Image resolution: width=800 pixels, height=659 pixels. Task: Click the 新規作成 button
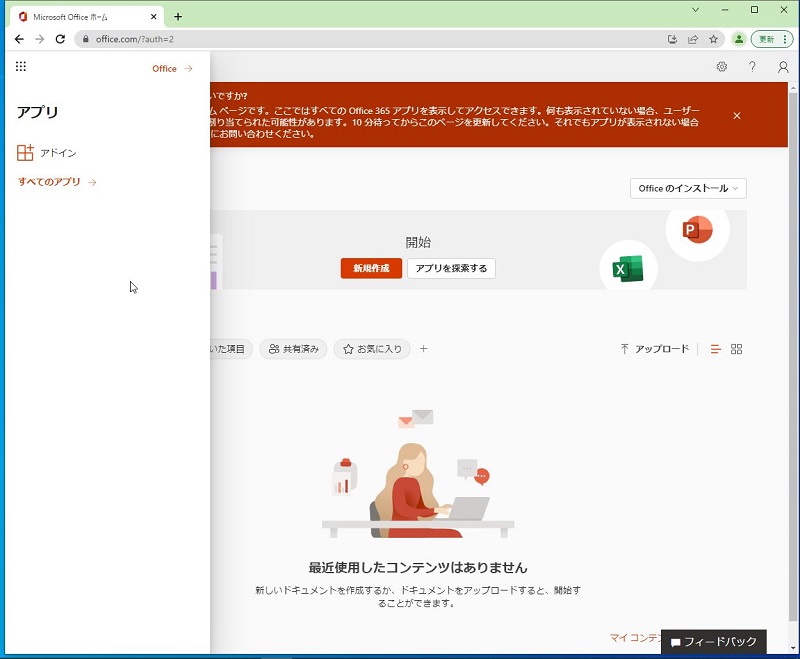pyautogui.click(x=371, y=268)
